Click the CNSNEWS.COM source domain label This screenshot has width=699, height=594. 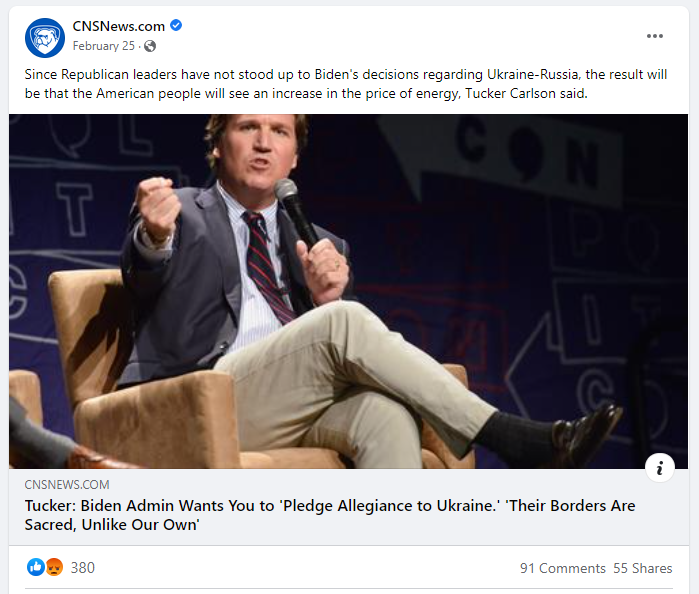(x=67, y=485)
